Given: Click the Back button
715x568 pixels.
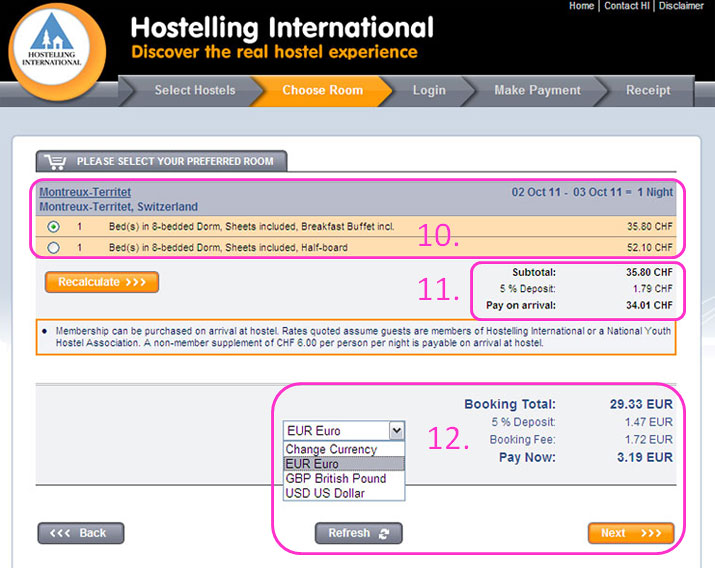Looking at the screenshot, I should pyautogui.click(x=81, y=533).
